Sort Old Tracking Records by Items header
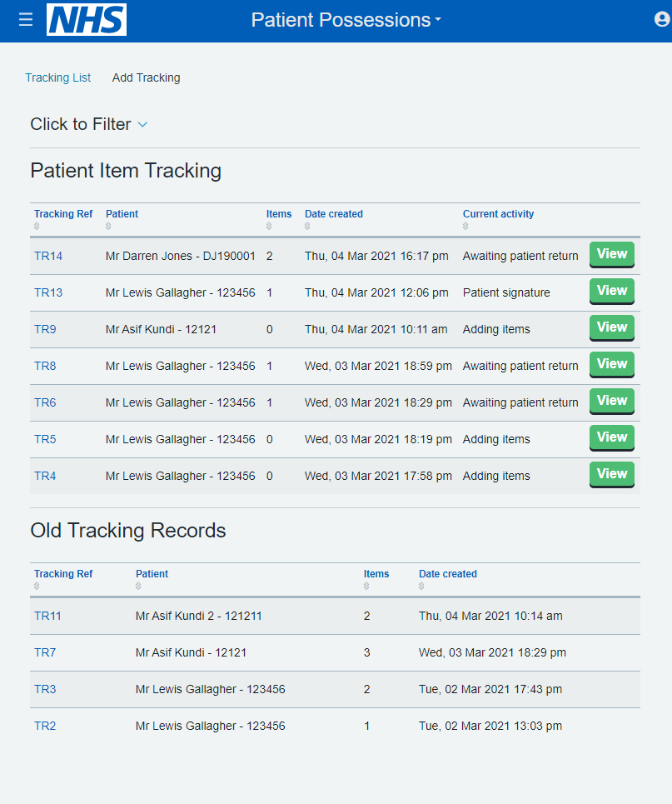Image resolution: width=672 pixels, height=804 pixels. [x=376, y=574]
